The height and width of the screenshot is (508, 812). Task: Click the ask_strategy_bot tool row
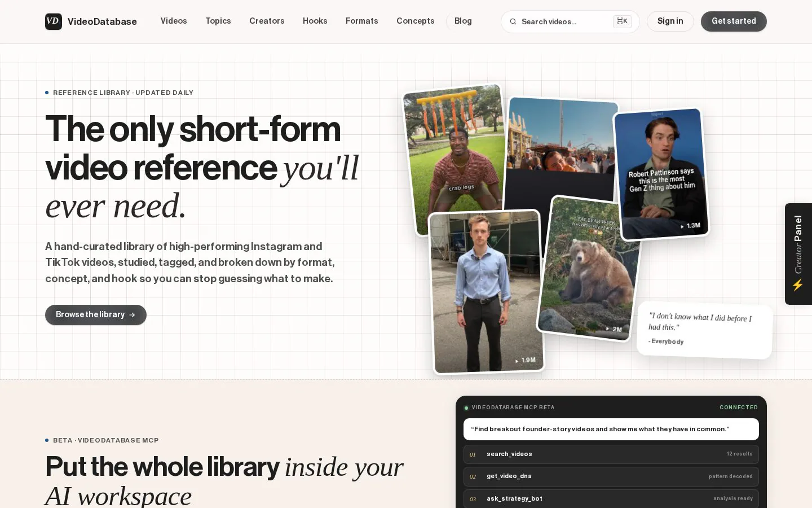(611, 499)
